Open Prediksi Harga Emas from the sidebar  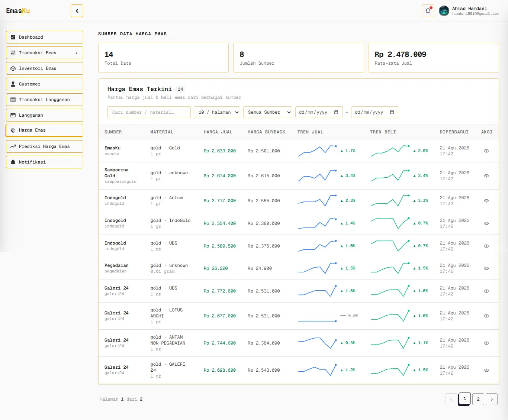pos(45,146)
